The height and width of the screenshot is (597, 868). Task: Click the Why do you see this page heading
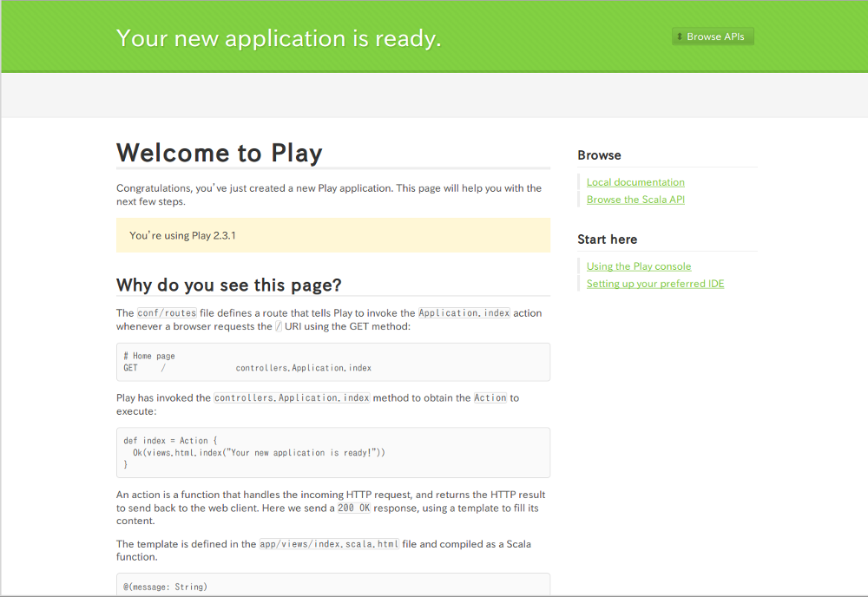click(x=228, y=285)
